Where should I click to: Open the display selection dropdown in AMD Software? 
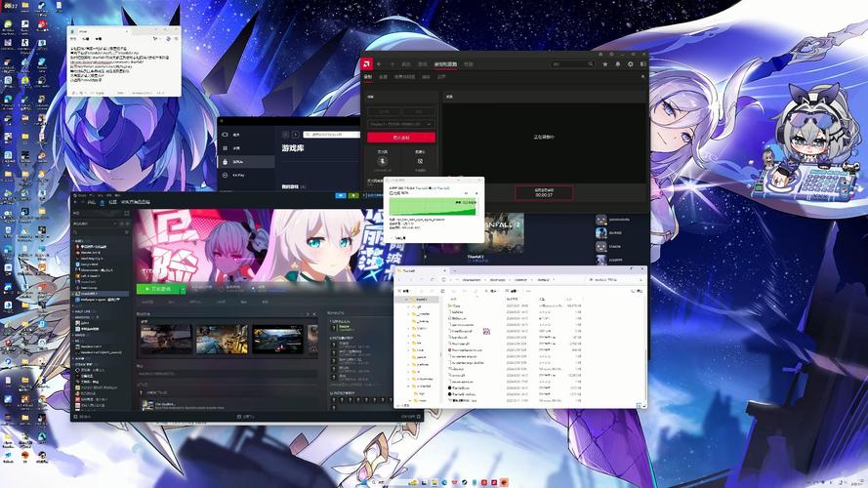point(400,124)
